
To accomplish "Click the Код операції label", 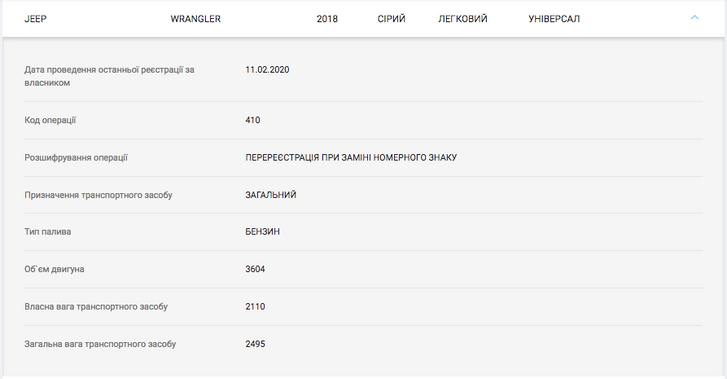I will click(x=50, y=120).
